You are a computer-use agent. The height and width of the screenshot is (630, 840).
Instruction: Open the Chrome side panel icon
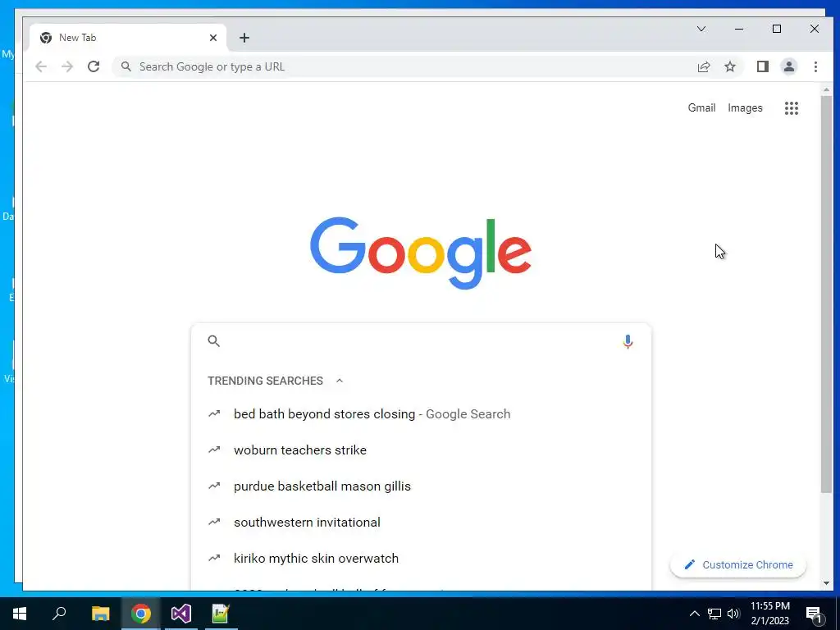click(762, 66)
